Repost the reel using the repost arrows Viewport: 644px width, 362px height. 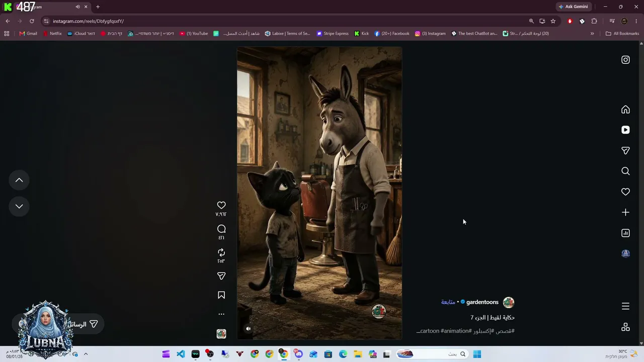pyautogui.click(x=221, y=252)
